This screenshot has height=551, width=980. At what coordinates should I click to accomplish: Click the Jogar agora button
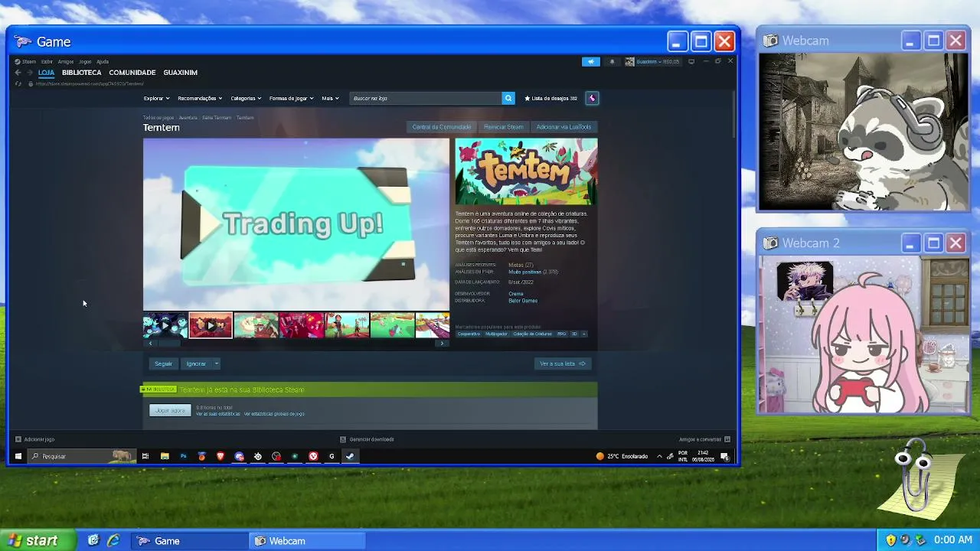click(x=170, y=411)
